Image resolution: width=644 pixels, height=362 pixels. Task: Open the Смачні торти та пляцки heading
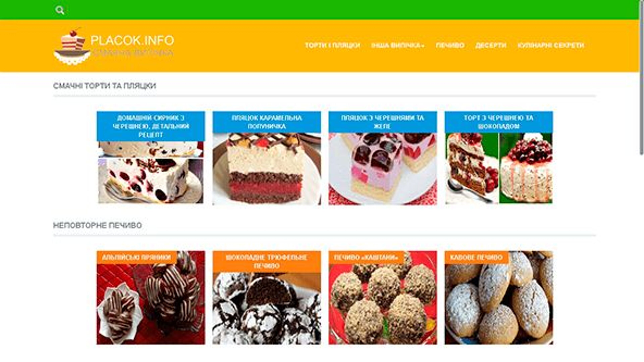[104, 86]
